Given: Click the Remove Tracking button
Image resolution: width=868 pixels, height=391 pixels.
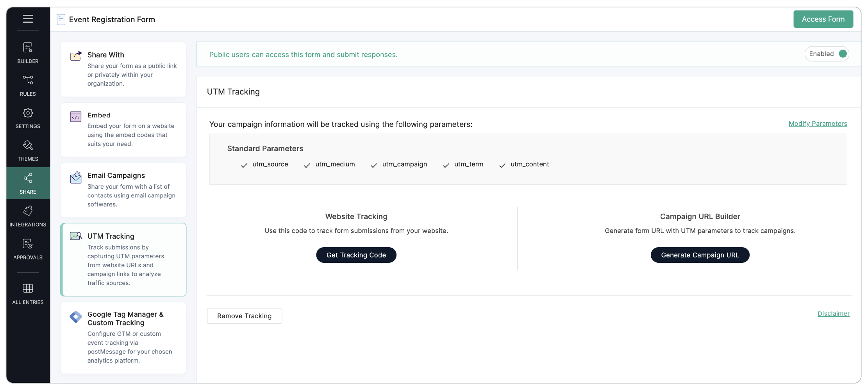Looking at the screenshot, I should click(x=245, y=316).
